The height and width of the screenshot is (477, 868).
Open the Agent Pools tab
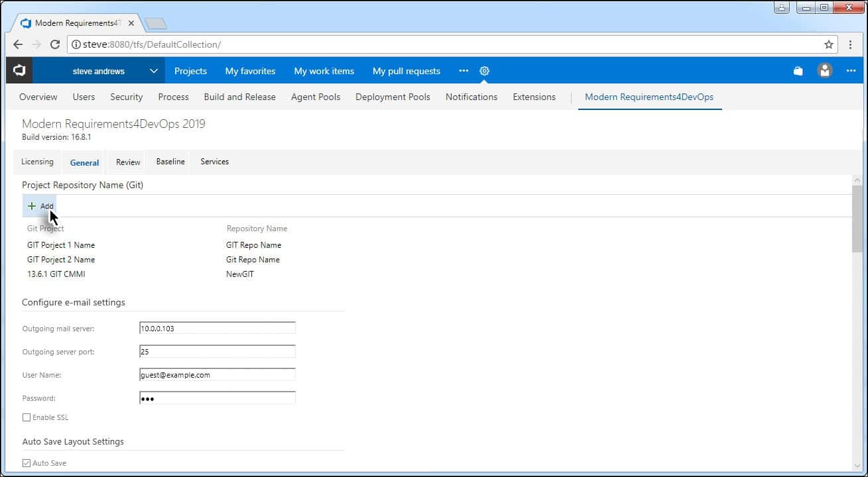316,97
